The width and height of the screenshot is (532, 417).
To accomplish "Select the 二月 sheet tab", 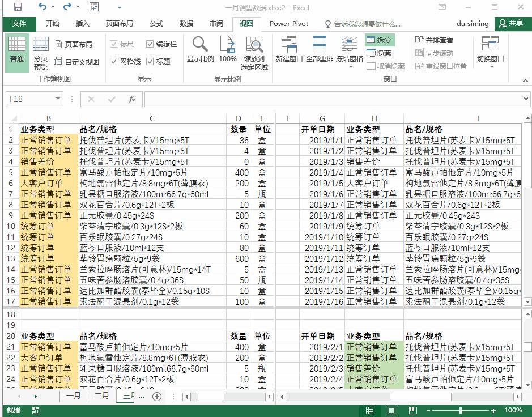I will pyautogui.click(x=101, y=397).
